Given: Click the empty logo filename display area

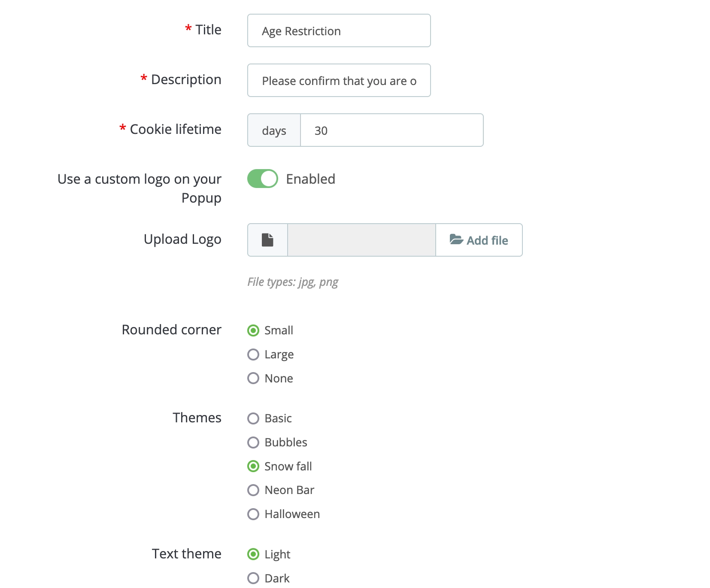Looking at the screenshot, I should [x=361, y=240].
